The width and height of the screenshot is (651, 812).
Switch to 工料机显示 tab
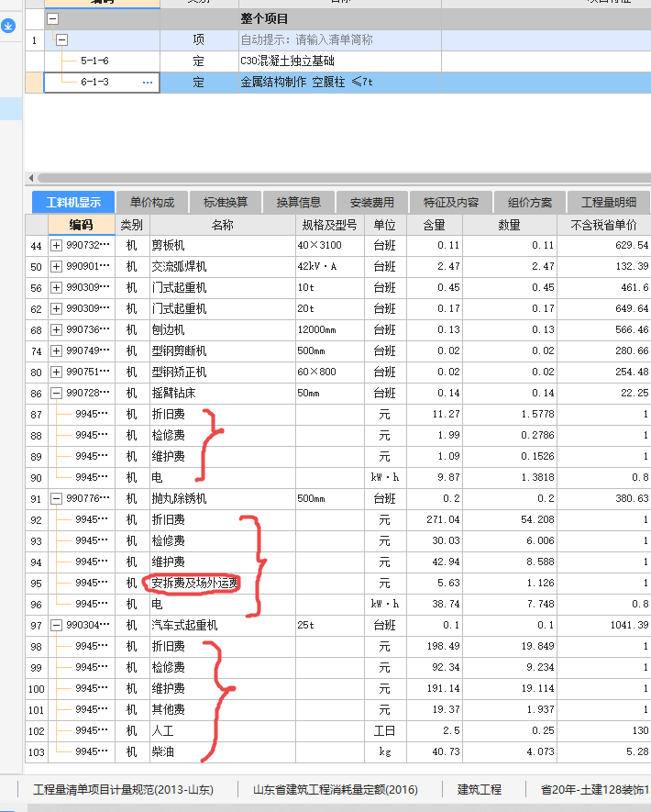(73, 202)
